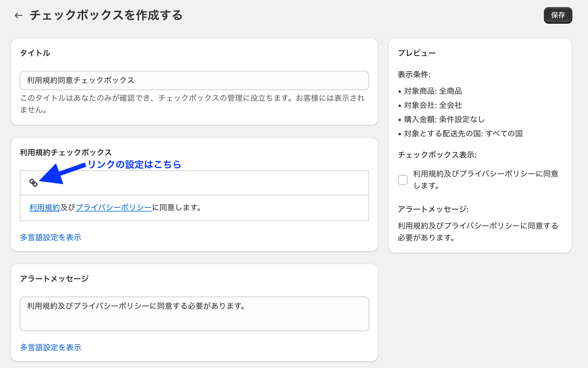Open the 利用規約 hyperlink in editor
This screenshot has width=588, height=368.
[x=45, y=208]
